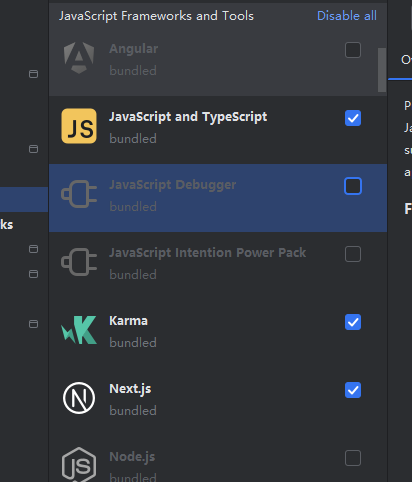Select the Karma plugin row

[x=218, y=332]
